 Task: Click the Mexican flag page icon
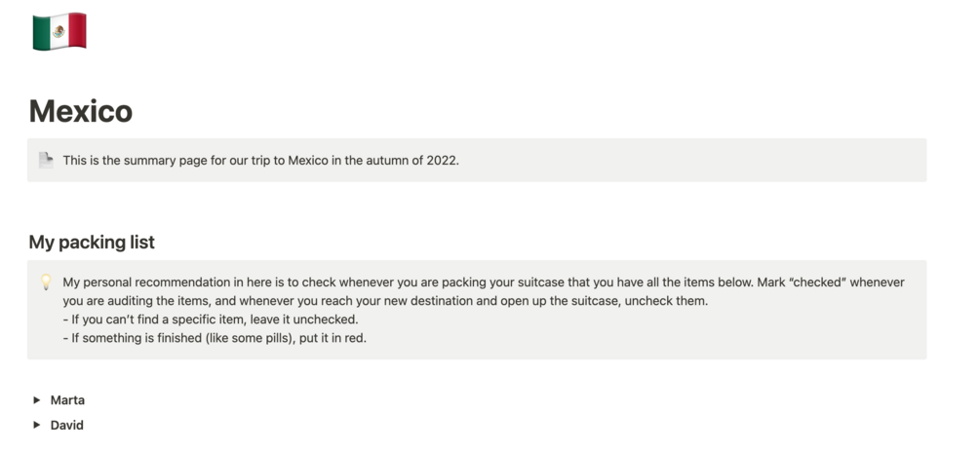pos(59,31)
